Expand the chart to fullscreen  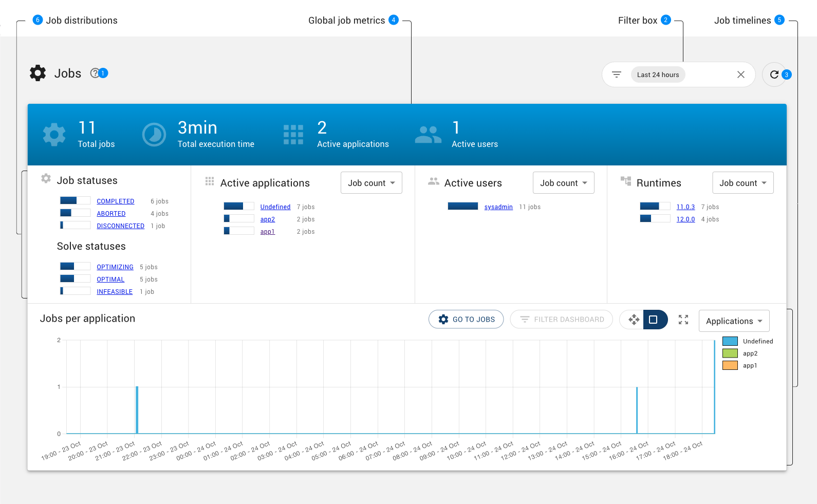(x=683, y=320)
